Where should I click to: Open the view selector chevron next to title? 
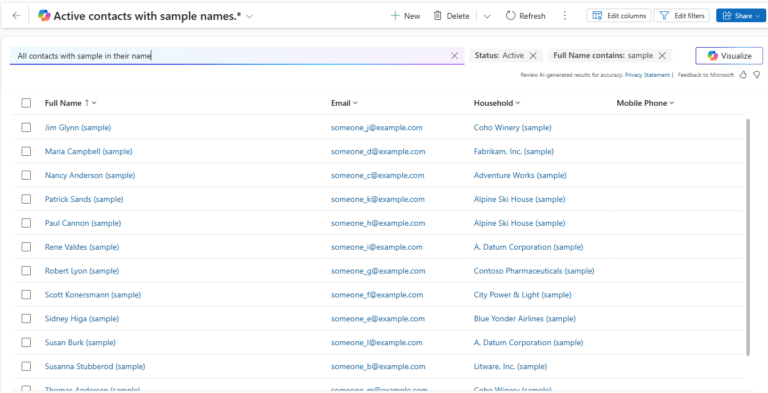tap(249, 16)
